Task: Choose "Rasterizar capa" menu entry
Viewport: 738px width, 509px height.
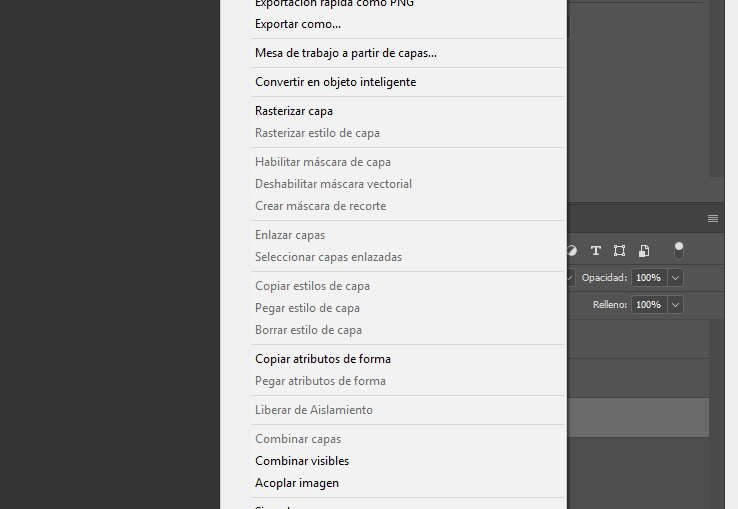Action: point(294,111)
